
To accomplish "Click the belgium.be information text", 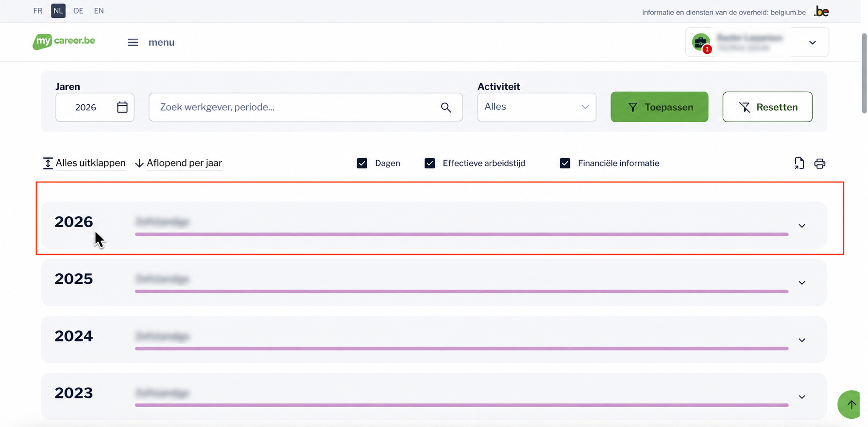I will click(x=724, y=12).
